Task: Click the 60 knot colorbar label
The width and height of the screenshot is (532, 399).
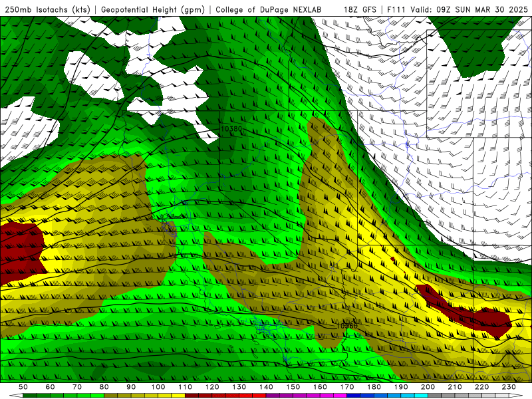Action: click(x=50, y=387)
